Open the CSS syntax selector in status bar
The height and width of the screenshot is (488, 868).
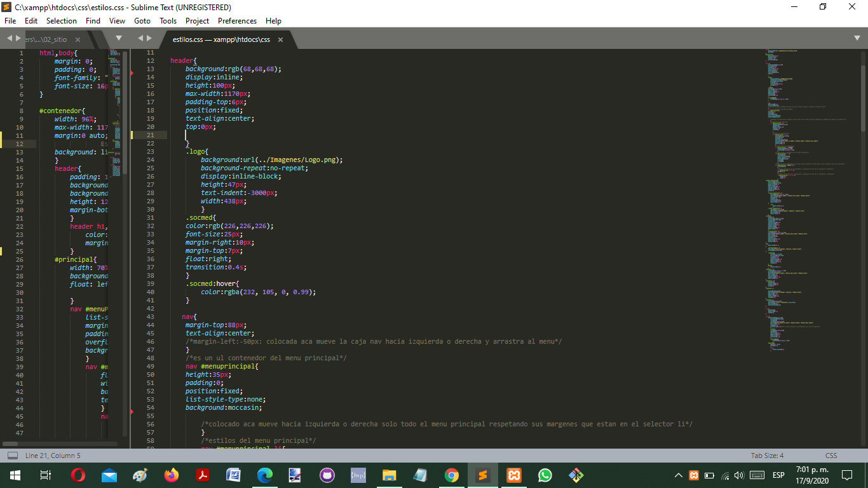pyautogui.click(x=831, y=456)
